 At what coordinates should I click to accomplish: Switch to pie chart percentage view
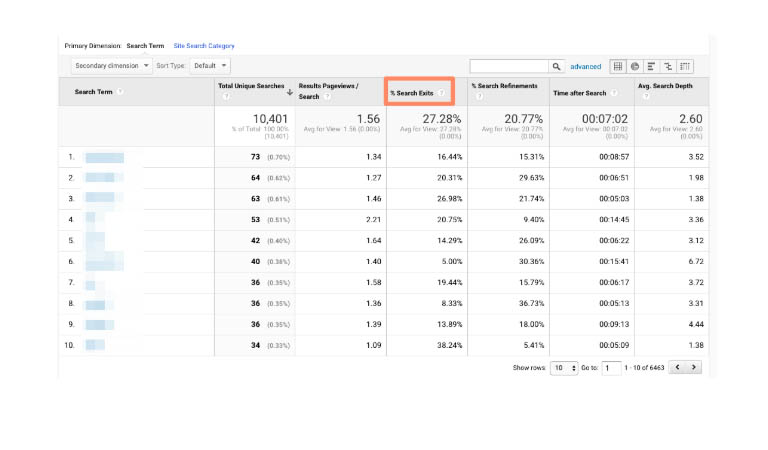[x=635, y=66]
